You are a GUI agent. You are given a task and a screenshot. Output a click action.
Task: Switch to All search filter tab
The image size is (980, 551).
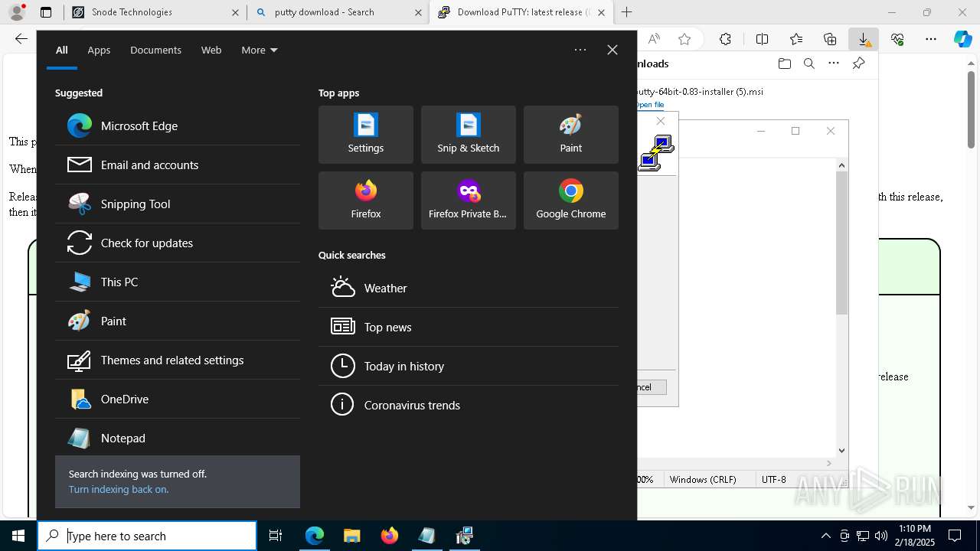click(x=62, y=50)
